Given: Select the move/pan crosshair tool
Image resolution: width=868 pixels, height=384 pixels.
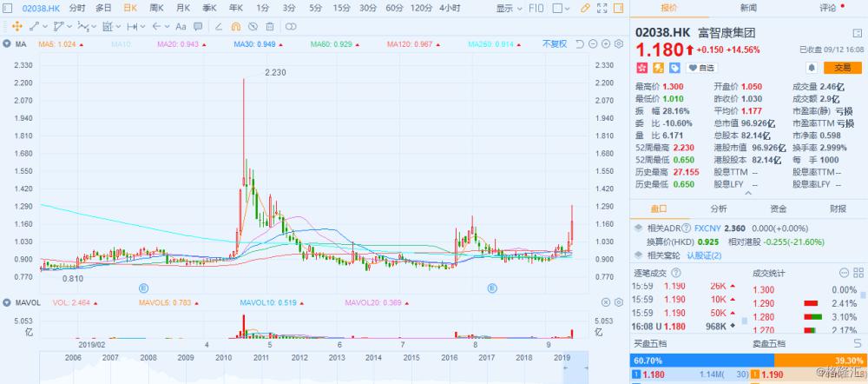Looking at the screenshot, I should tap(16, 26).
